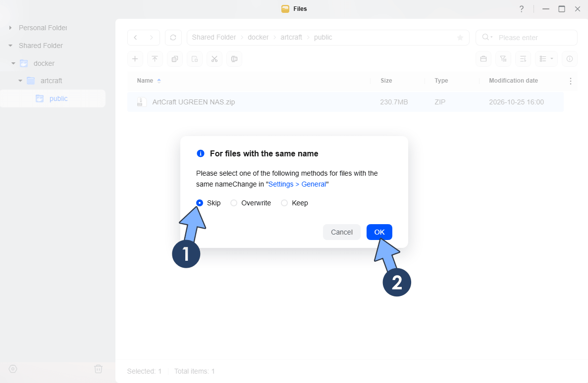Click the upload arrow icon

(x=155, y=59)
